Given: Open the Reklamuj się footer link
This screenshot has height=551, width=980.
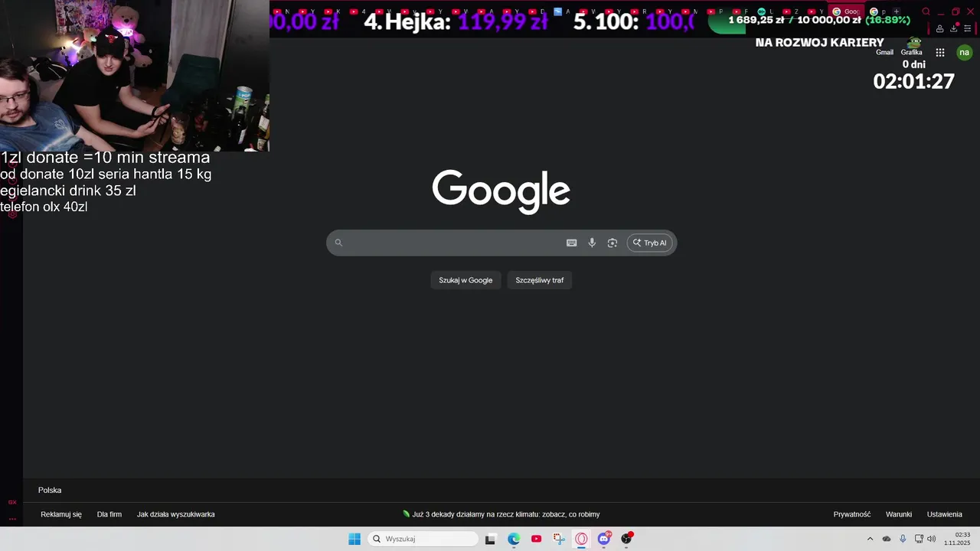Looking at the screenshot, I should point(61,514).
